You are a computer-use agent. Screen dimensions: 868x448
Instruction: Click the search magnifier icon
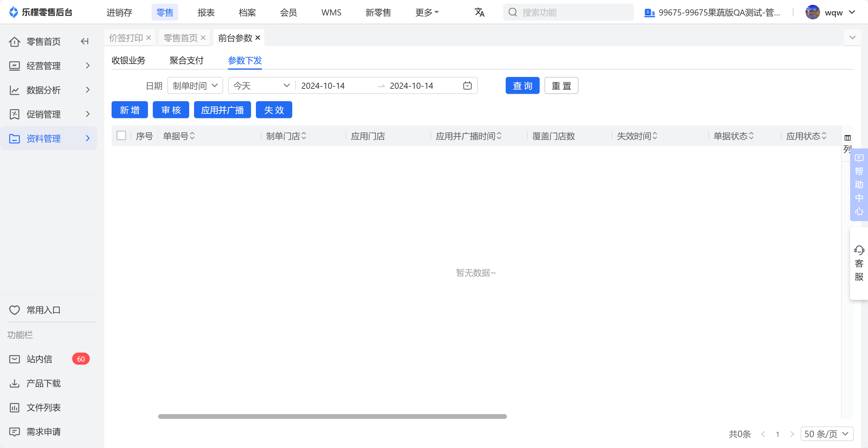512,12
